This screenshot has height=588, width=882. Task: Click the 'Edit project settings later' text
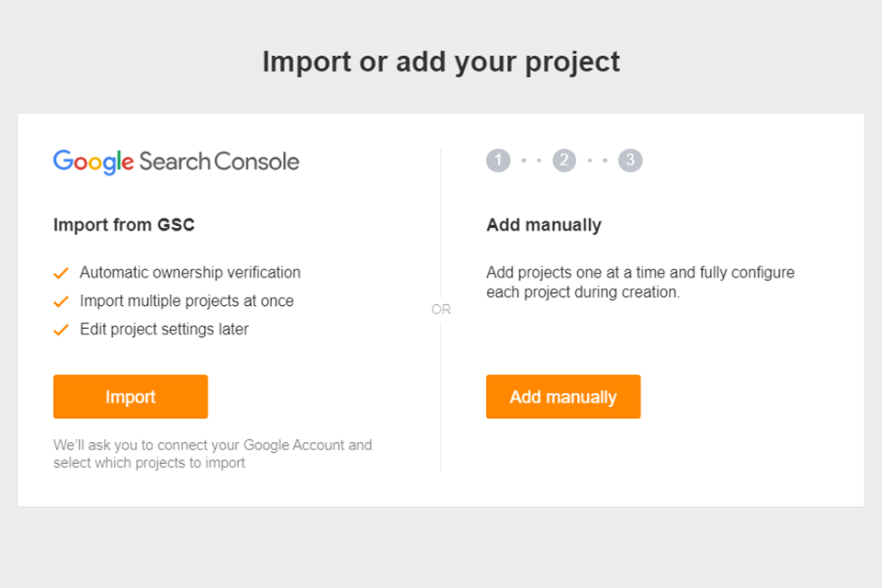click(164, 330)
